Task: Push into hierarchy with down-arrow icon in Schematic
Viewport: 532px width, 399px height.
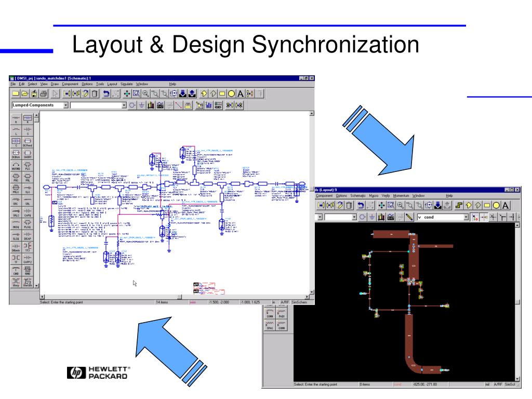Action: click(183, 94)
